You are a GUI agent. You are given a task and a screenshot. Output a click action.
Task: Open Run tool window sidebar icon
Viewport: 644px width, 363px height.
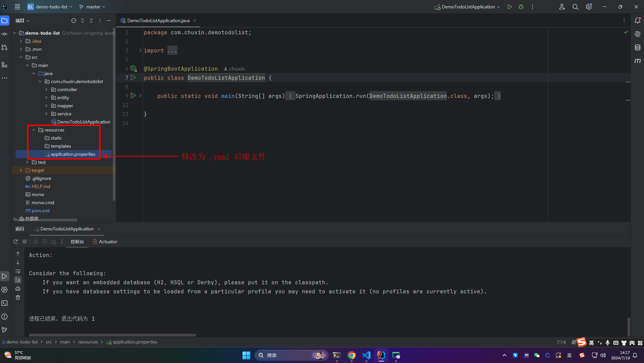coord(4,276)
